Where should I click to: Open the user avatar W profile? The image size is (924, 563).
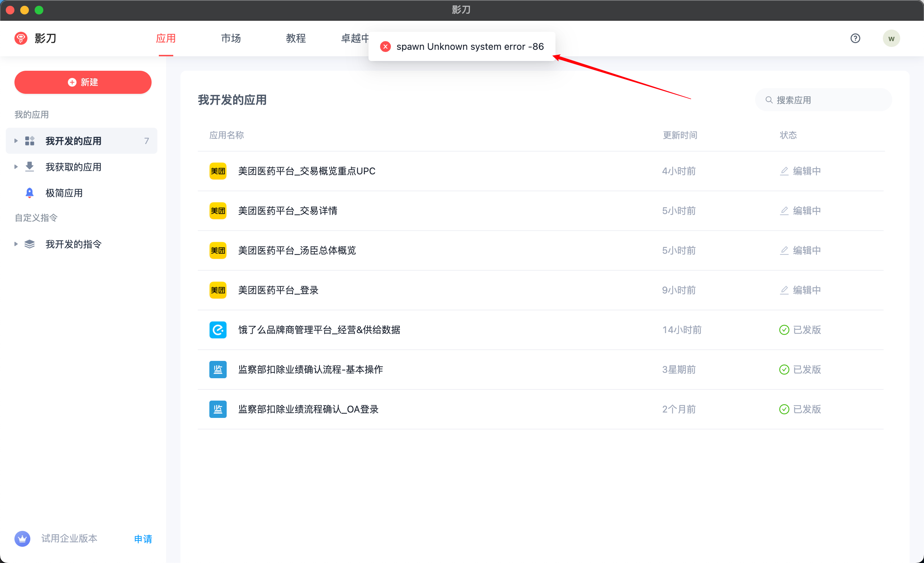(x=891, y=38)
